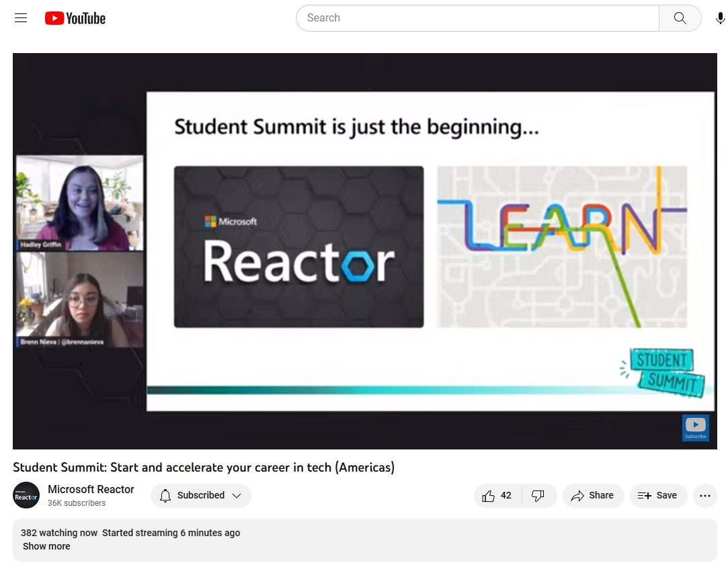Dislike the stream with the thumbs-down icon
Screen dimensions: 728x565
tap(538, 495)
